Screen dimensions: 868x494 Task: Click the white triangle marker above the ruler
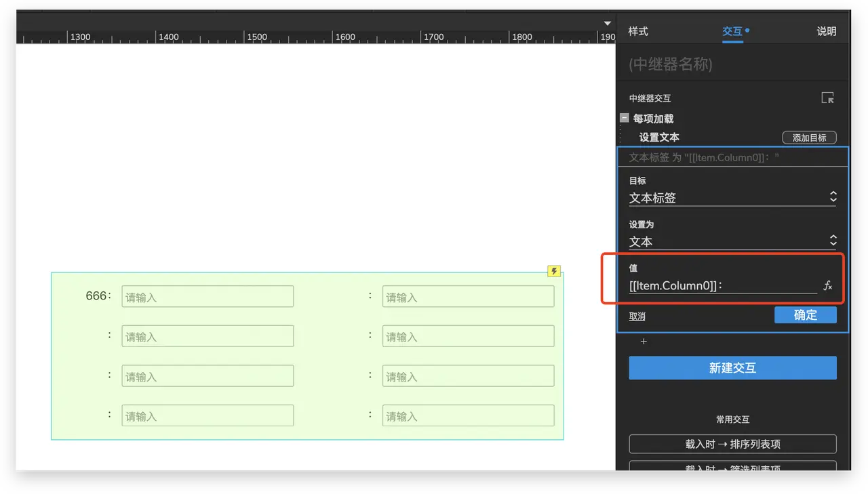pyautogui.click(x=608, y=24)
